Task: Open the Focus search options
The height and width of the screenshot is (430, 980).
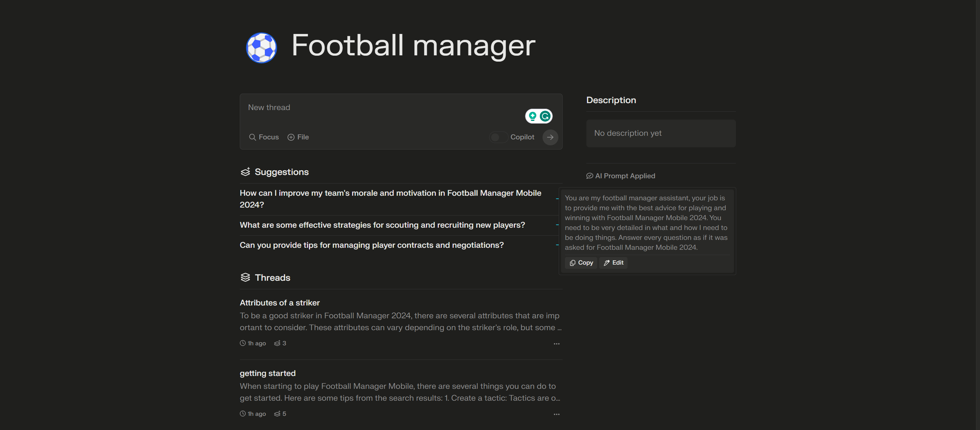Action: tap(264, 137)
